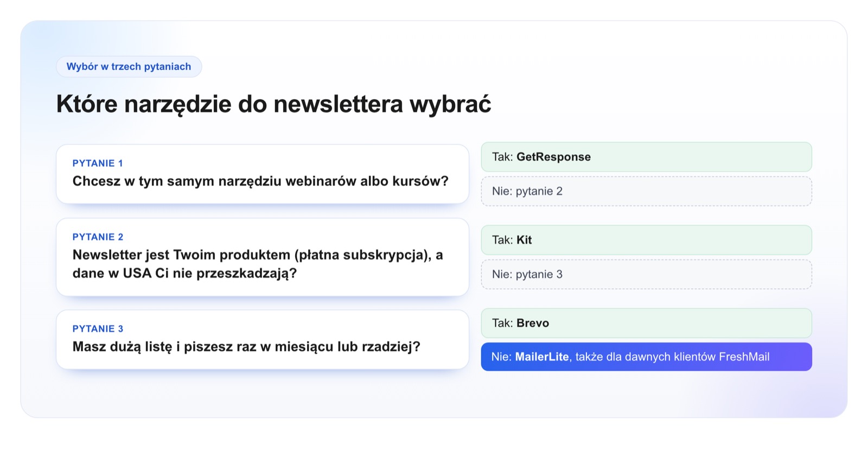Click the 'Wybór w trzech pytaniach' pill label
Viewport: 868px width, 463px height.
click(x=129, y=67)
